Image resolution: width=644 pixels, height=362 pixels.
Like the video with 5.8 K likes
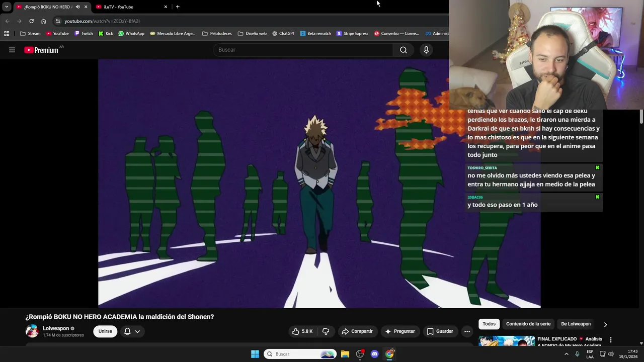point(302,331)
